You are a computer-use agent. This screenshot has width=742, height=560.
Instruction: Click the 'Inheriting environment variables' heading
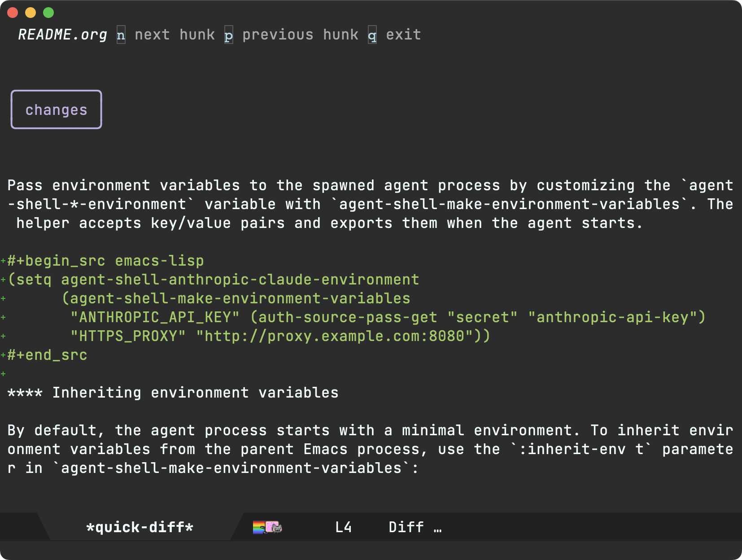pos(195,393)
